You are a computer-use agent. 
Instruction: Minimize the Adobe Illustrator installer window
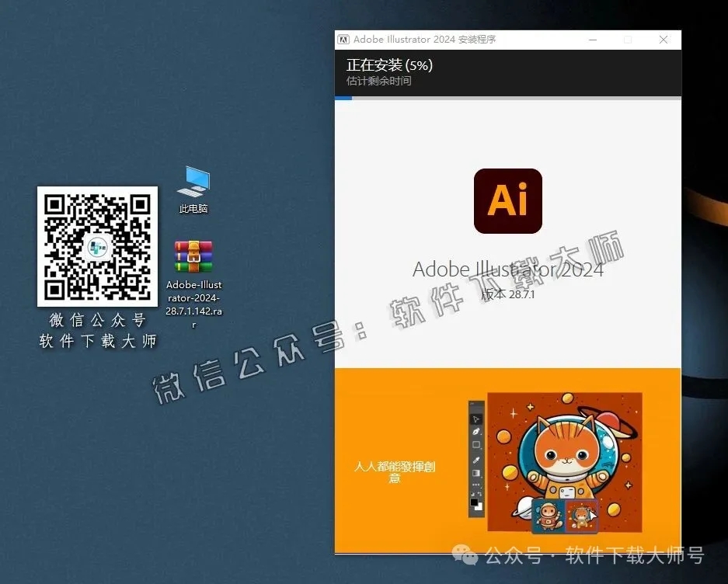pos(592,39)
